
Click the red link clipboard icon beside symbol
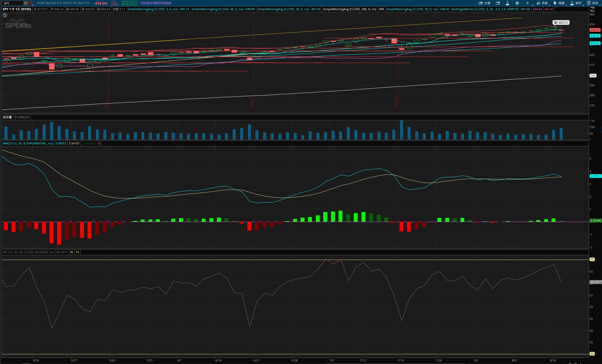click(x=31, y=3)
